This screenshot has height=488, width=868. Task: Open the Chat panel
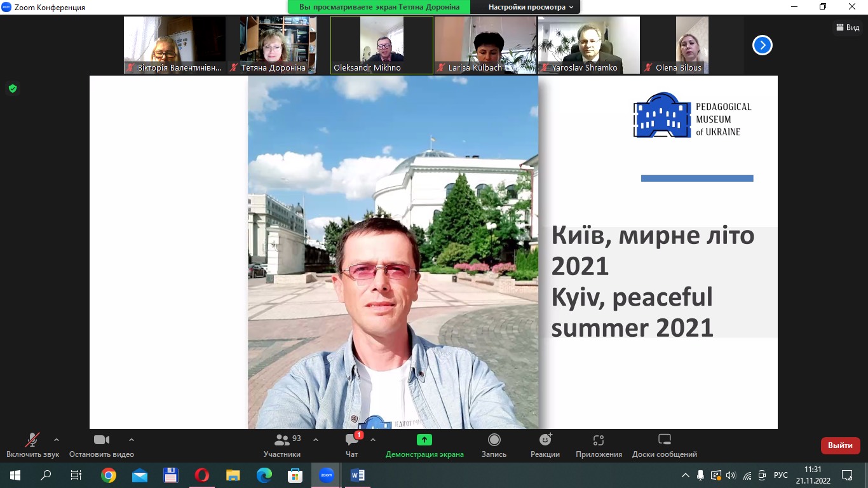(351, 440)
